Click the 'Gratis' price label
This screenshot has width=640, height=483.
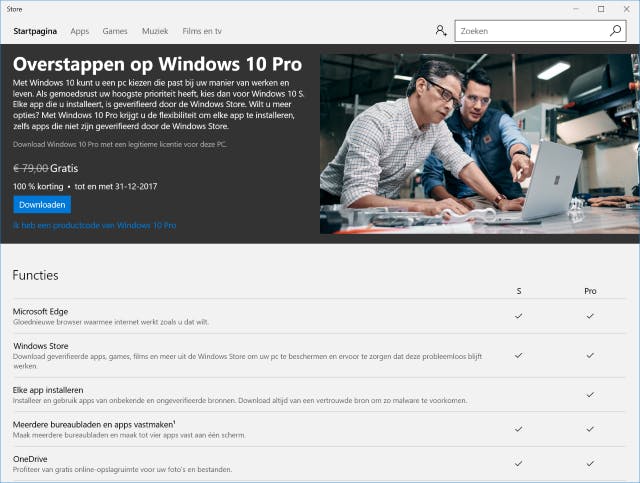(x=64, y=168)
